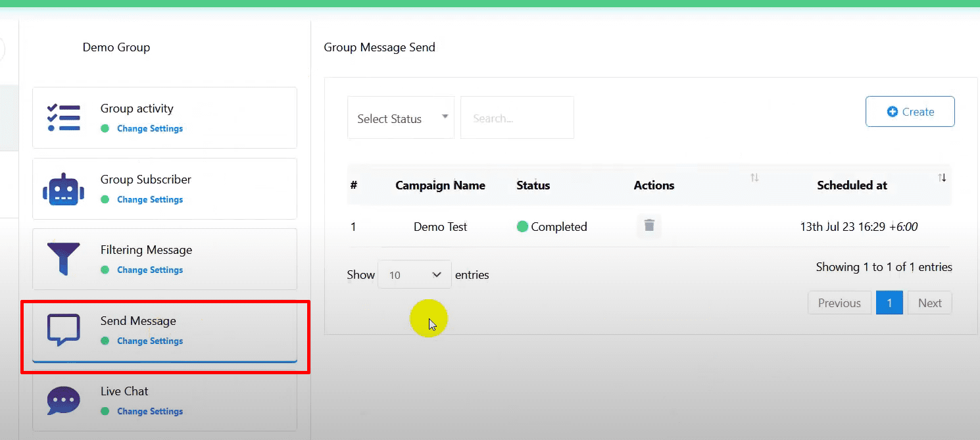Screen dimensions: 980x440
Task: Click the Group activity checklist icon
Action: [64, 118]
